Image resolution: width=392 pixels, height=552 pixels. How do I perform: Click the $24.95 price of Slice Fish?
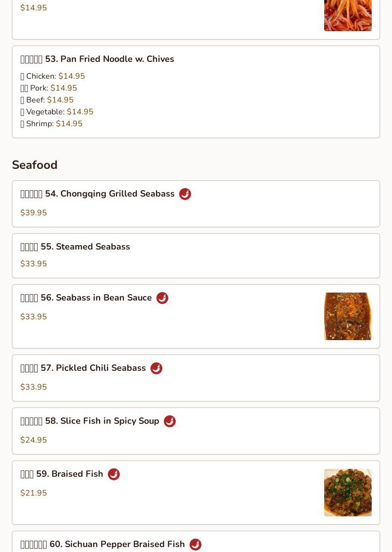(x=34, y=440)
